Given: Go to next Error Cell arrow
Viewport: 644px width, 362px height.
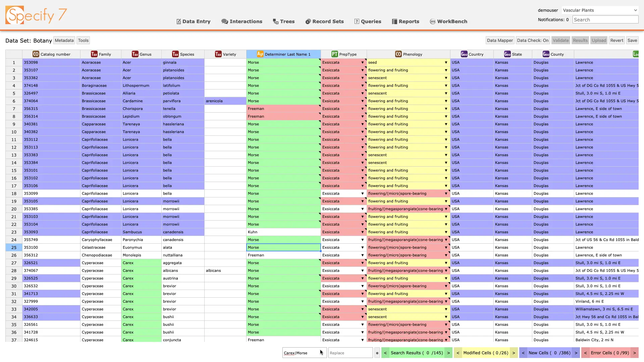Looking at the screenshot, I should (634, 353).
